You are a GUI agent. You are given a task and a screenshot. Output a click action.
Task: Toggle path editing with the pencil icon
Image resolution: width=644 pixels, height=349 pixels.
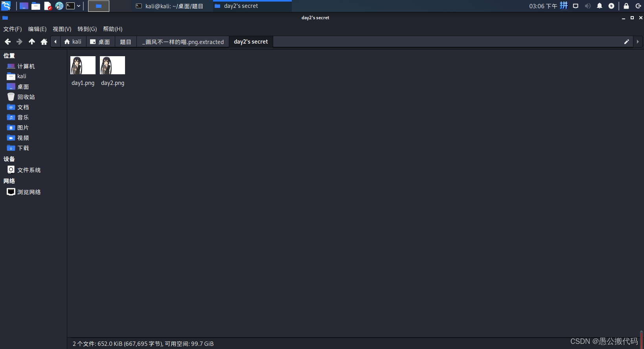[x=627, y=42]
